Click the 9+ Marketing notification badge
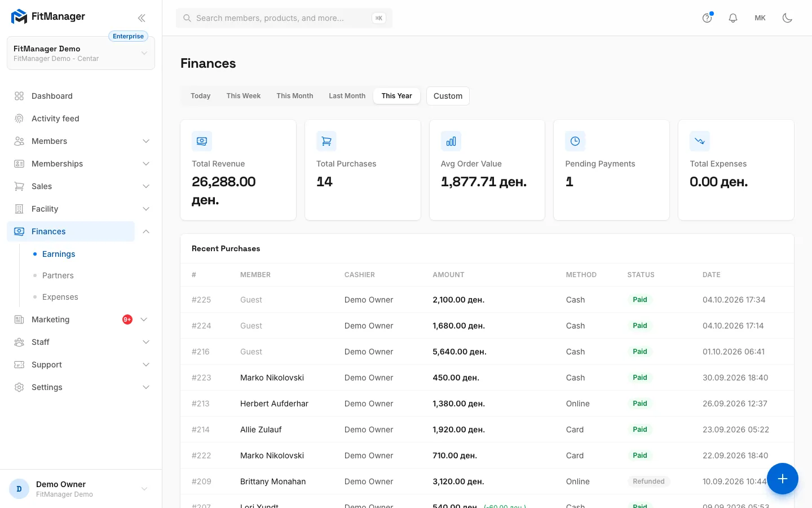The image size is (812, 508). 127,319
